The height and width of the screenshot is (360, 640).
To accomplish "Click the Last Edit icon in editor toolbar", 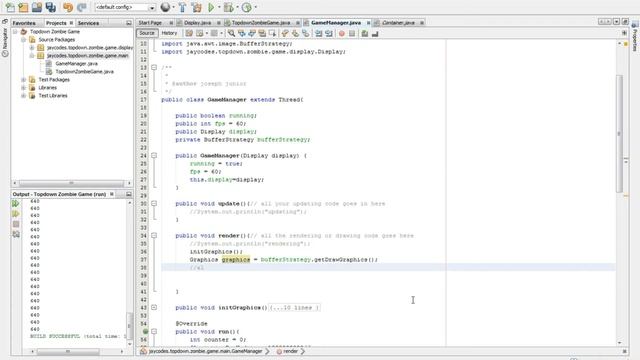I will point(189,33).
